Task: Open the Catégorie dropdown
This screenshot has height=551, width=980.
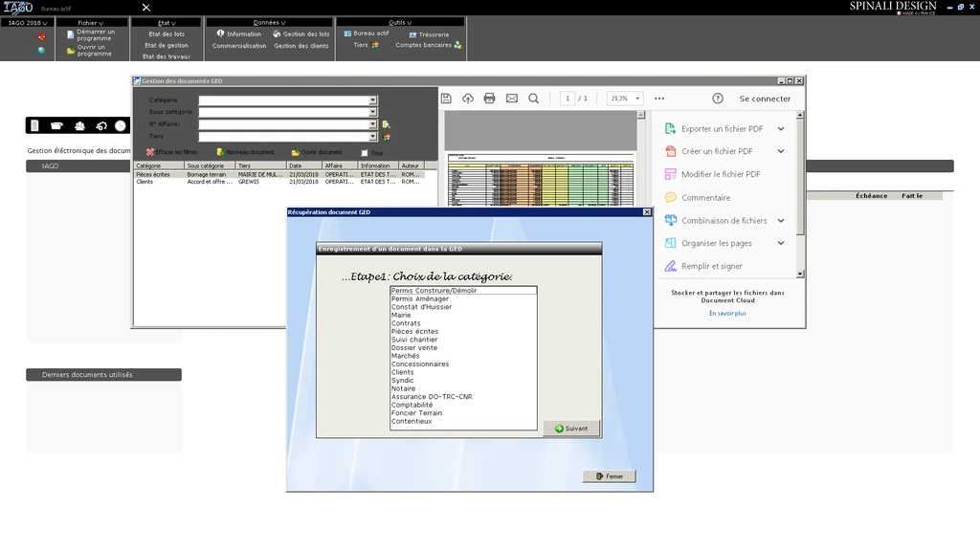Action: (373, 99)
